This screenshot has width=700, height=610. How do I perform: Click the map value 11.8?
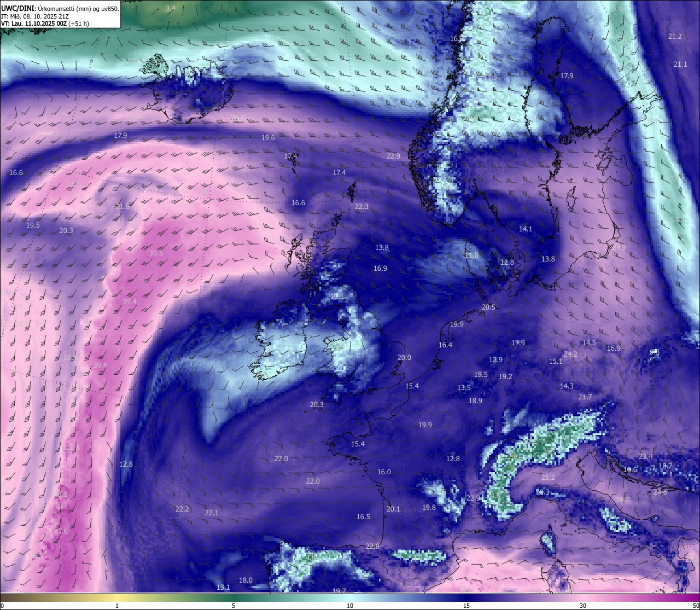(471, 255)
